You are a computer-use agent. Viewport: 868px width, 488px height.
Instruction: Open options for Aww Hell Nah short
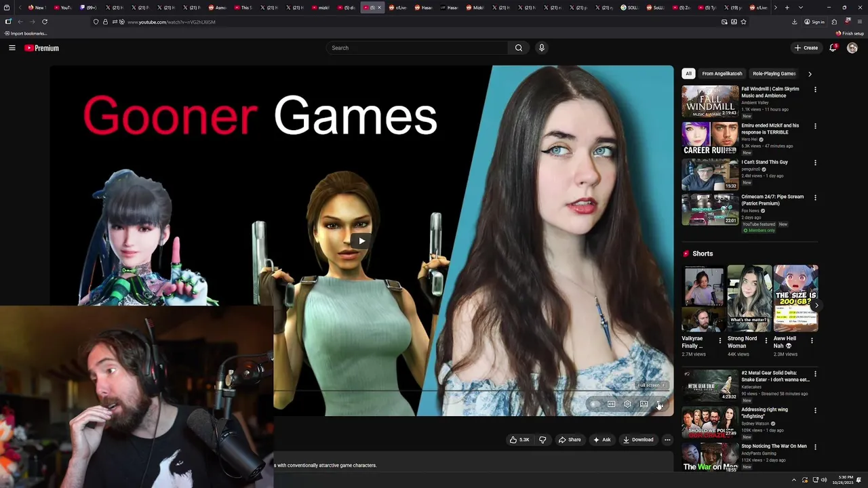[x=812, y=340]
